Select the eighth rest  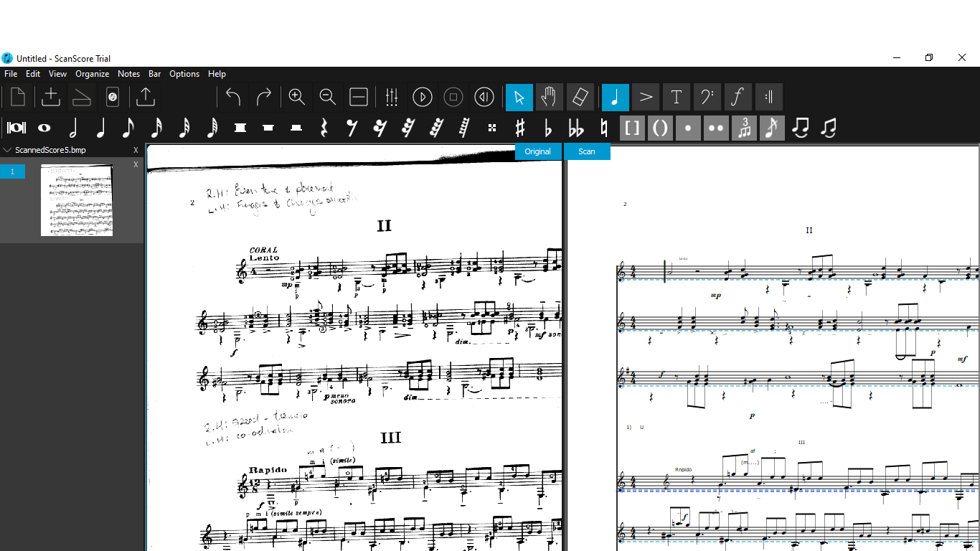352,128
